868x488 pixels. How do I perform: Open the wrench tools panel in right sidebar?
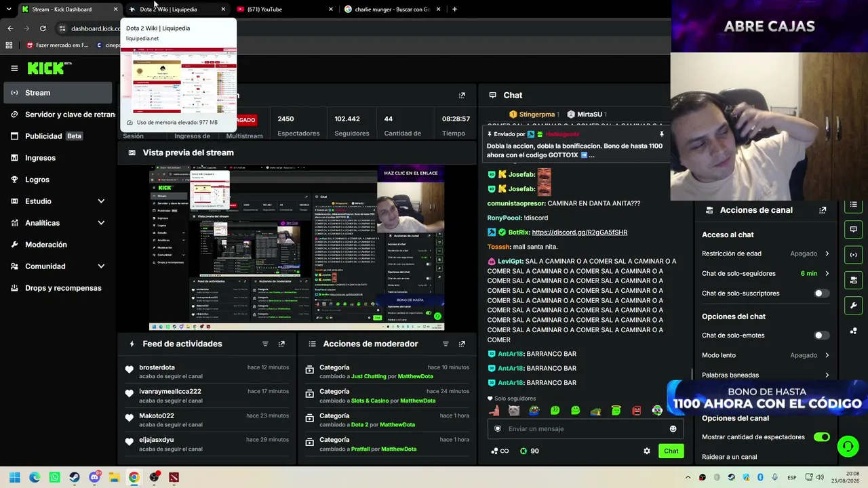(853, 305)
